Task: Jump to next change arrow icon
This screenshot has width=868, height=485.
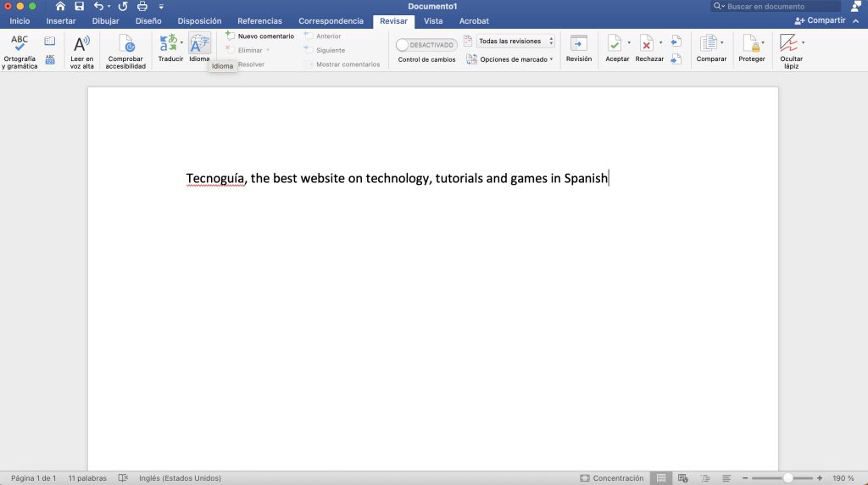Action: click(676, 59)
